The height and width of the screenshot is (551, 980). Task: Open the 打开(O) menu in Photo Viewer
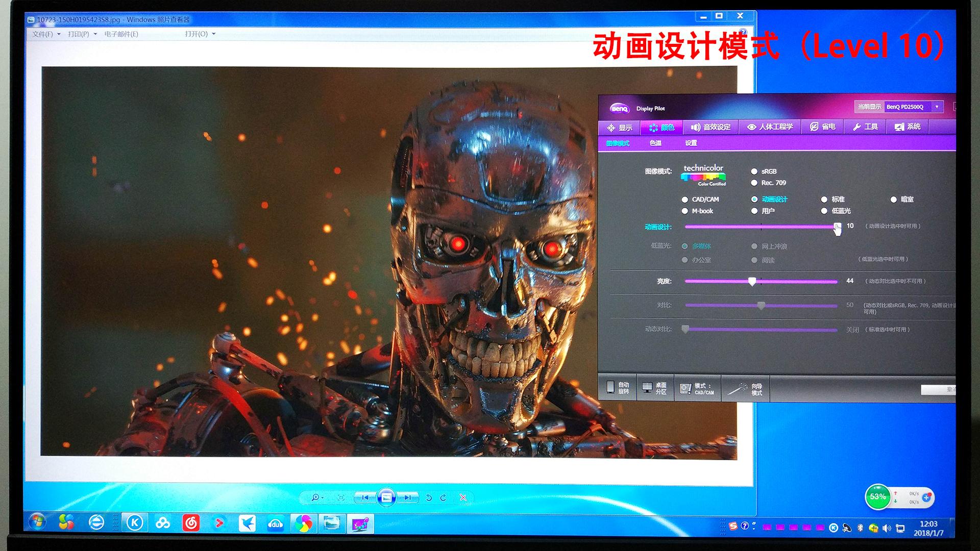point(197,34)
